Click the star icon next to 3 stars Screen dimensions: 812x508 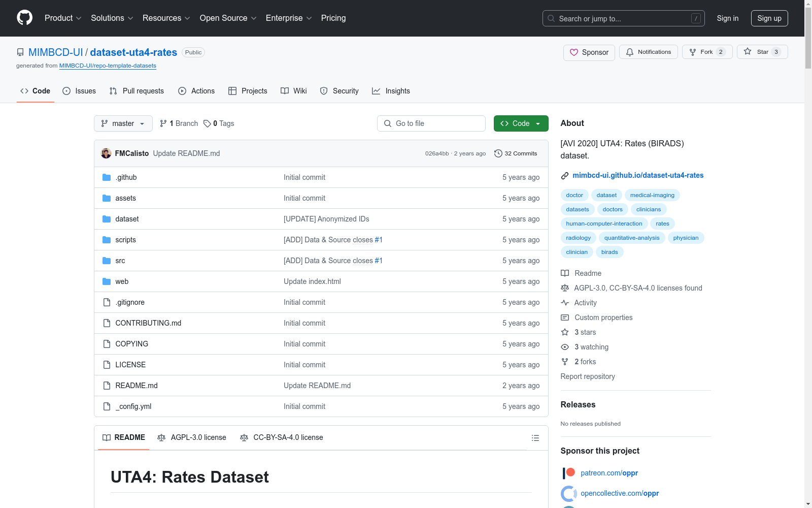coord(565,332)
